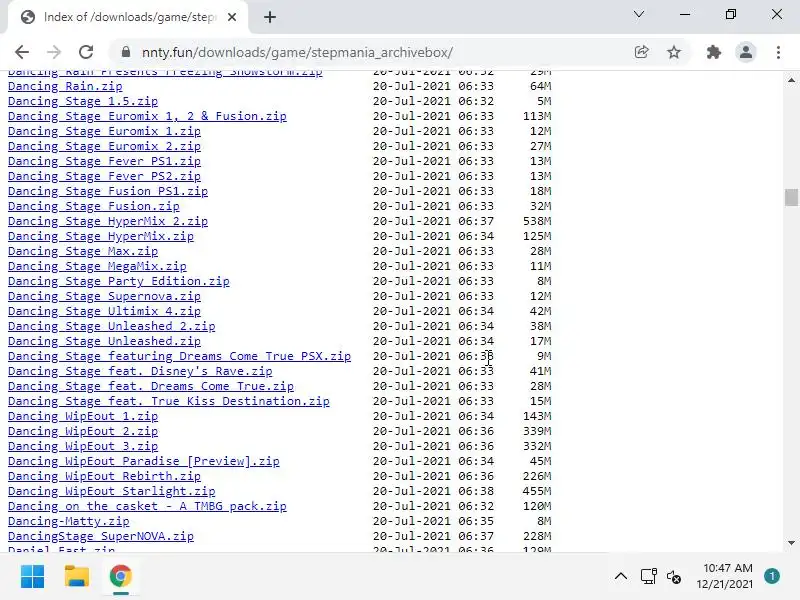Download Dancing_Stage_Fusion.zip

tap(93, 206)
